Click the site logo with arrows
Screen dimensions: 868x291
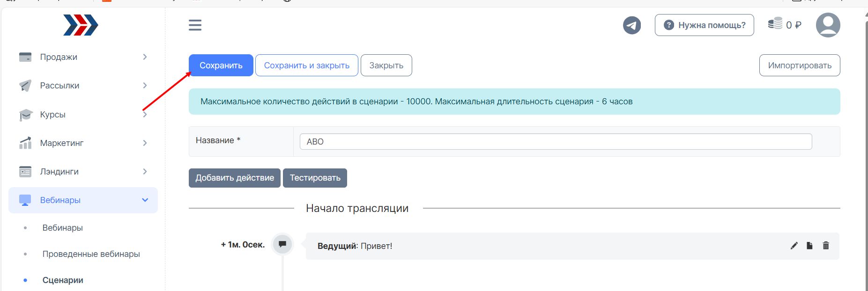click(81, 25)
